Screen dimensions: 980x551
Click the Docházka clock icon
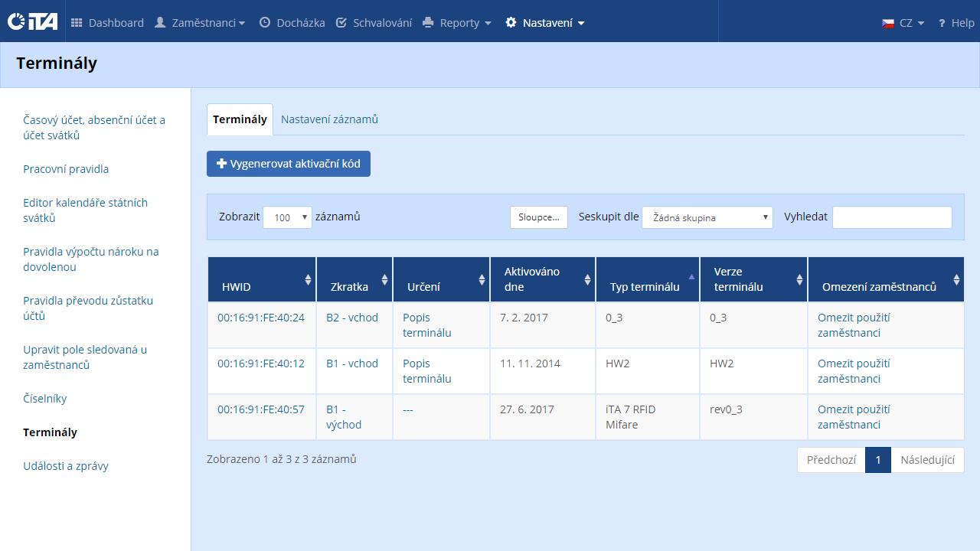tap(265, 23)
